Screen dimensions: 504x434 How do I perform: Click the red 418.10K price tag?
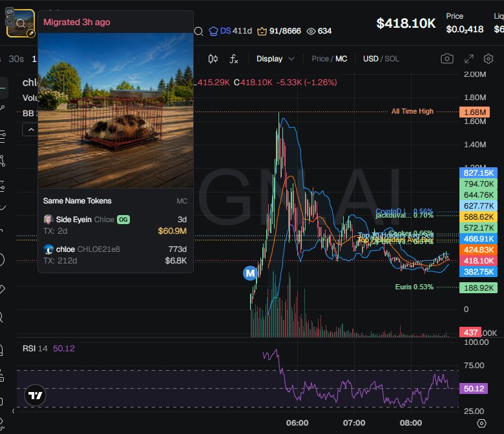[x=478, y=260]
